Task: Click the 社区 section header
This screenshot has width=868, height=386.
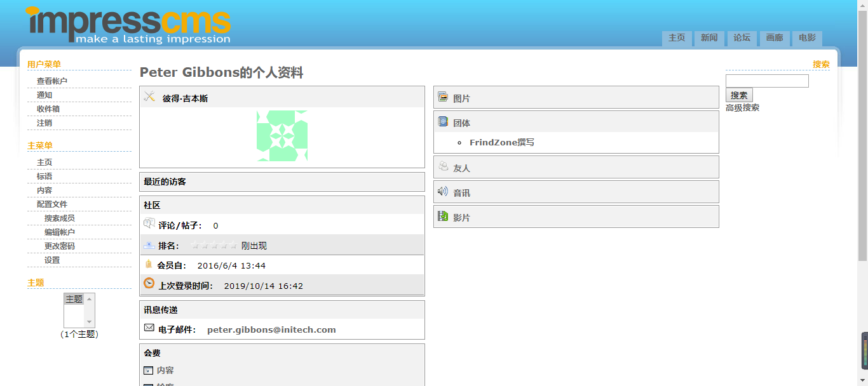Action: (282, 205)
